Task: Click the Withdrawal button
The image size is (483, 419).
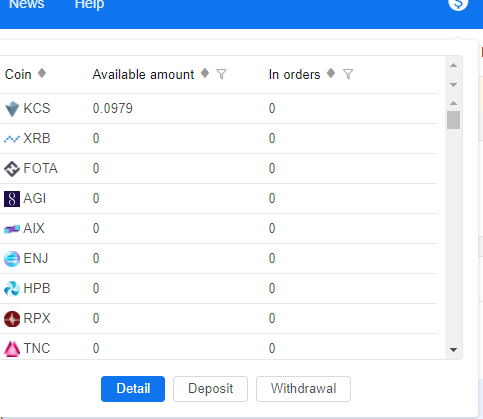Action: pos(303,389)
